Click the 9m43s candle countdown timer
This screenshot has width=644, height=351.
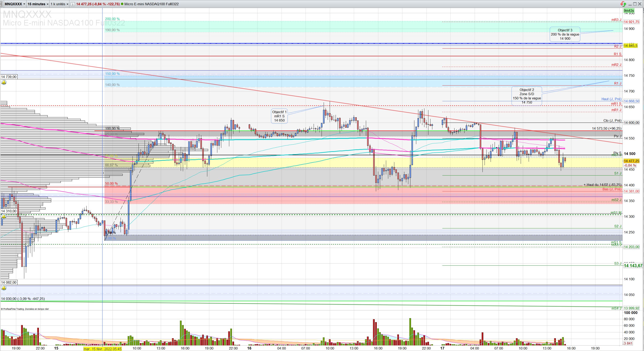[629, 10]
